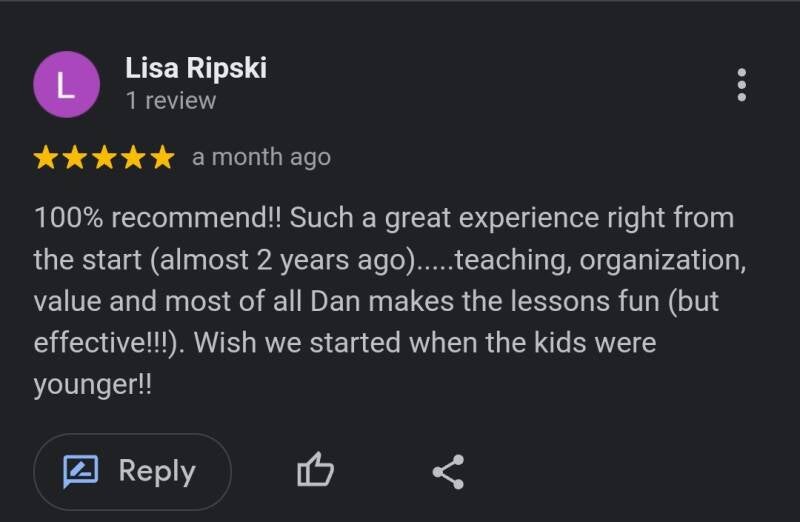
Task: Click the "a month ago" timestamp
Action: (261, 158)
